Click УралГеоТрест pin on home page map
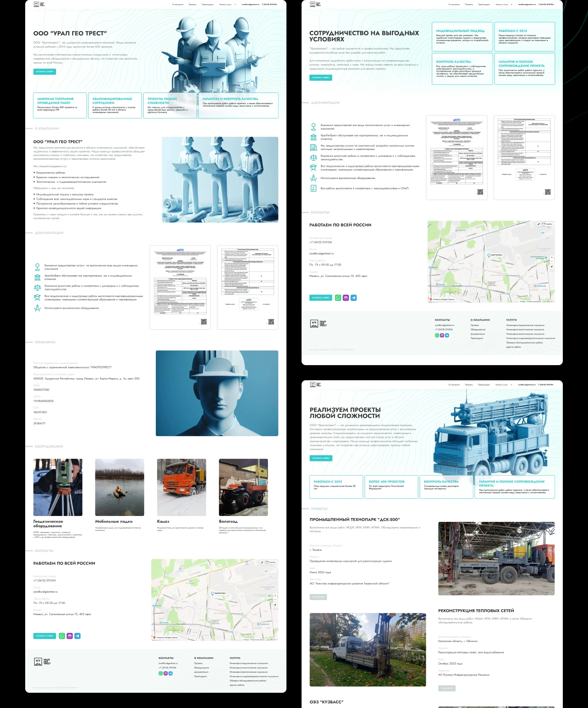The height and width of the screenshot is (708, 588). coord(213,594)
